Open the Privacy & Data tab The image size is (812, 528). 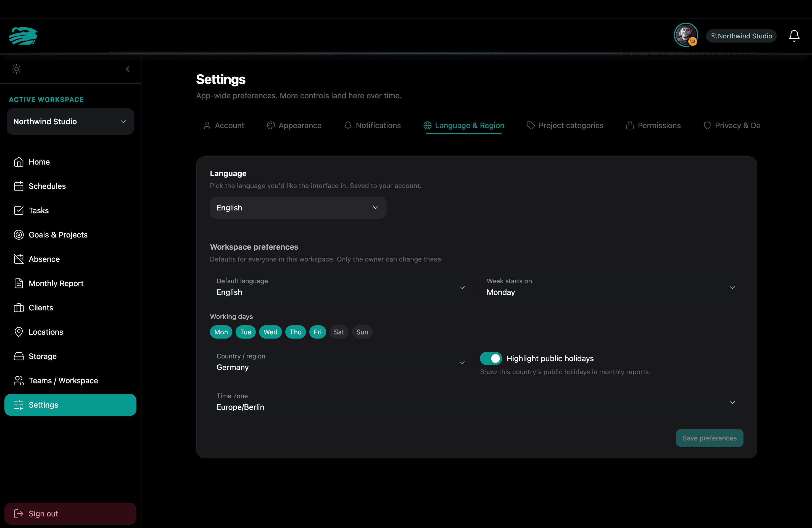pyautogui.click(x=731, y=126)
